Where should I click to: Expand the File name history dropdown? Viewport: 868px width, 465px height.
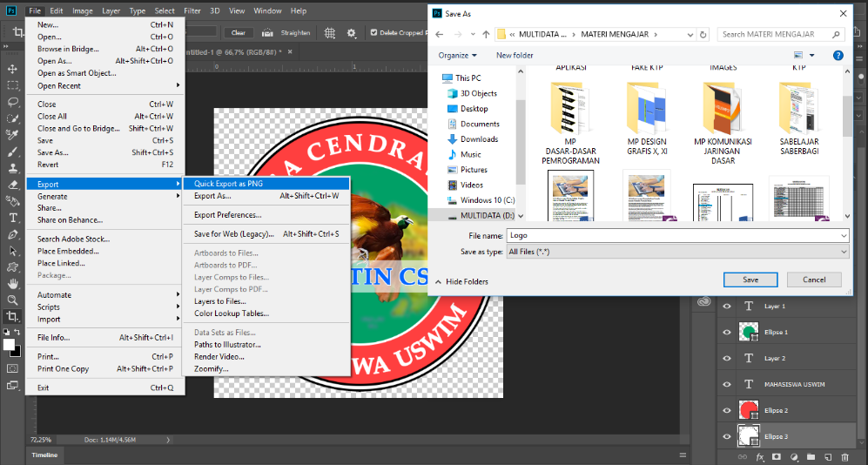pos(844,235)
